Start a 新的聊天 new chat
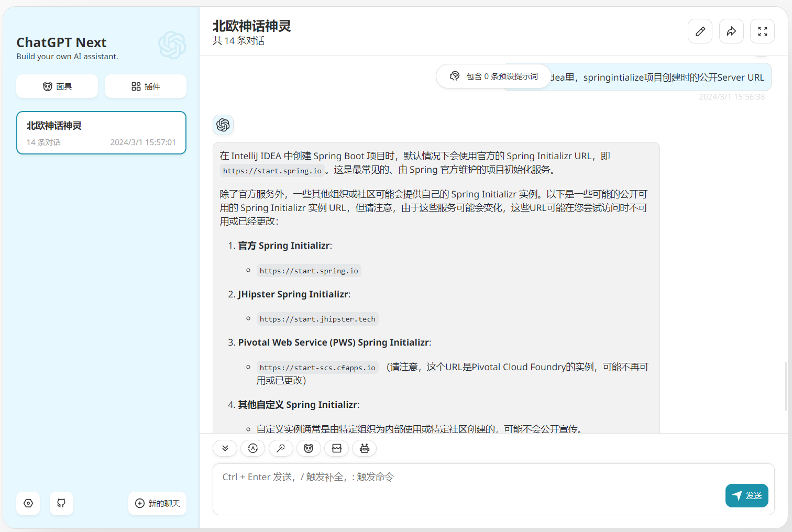Screen dimensions: 792x532 pos(157,503)
